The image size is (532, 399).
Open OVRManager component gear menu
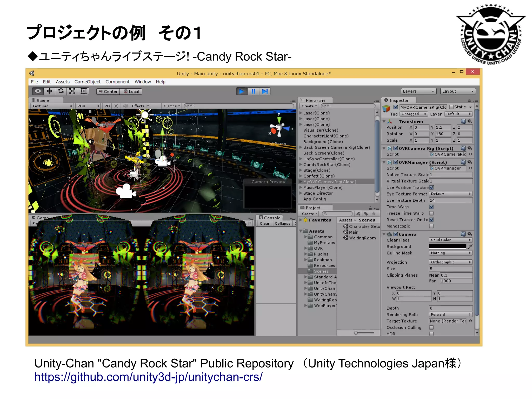tap(470, 162)
